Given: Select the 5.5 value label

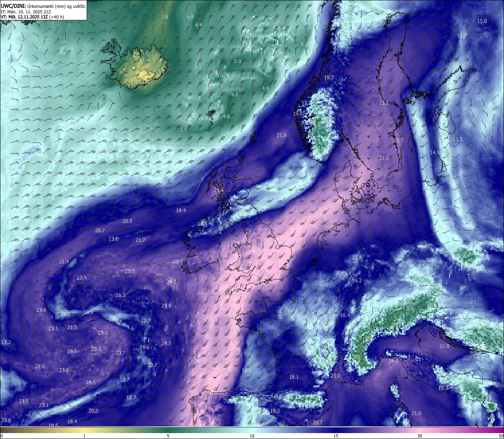Looking at the screenshot, I should click(183, 130).
